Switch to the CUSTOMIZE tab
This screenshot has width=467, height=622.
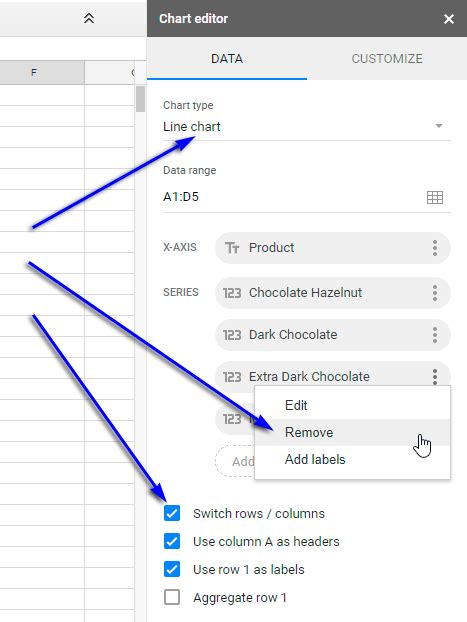(x=387, y=59)
